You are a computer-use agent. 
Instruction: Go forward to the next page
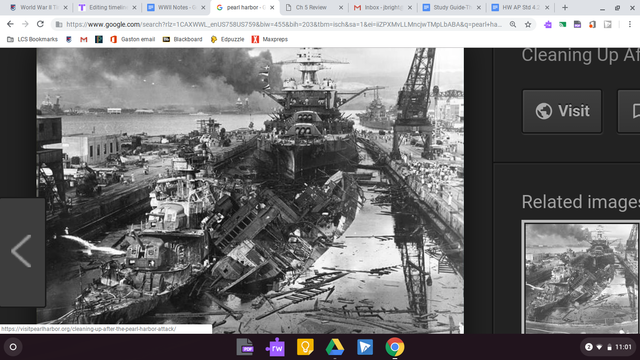pyautogui.click(x=25, y=24)
